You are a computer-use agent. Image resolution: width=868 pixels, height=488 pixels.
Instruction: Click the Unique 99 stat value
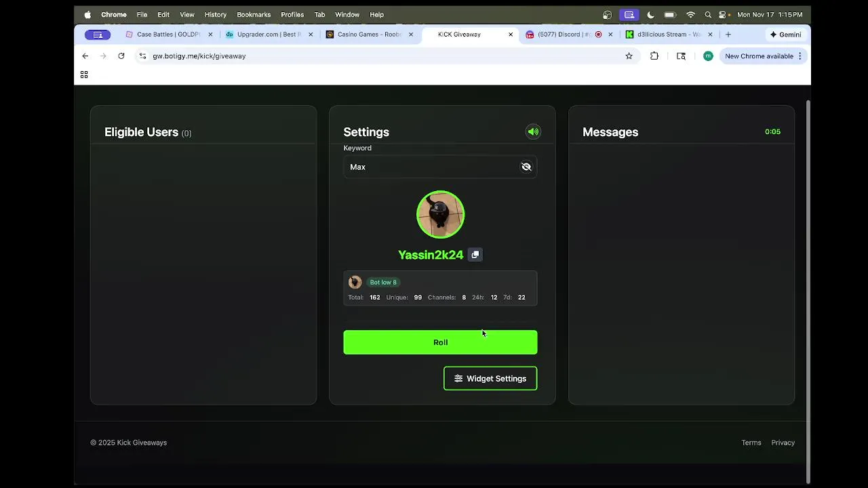(418, 298)
